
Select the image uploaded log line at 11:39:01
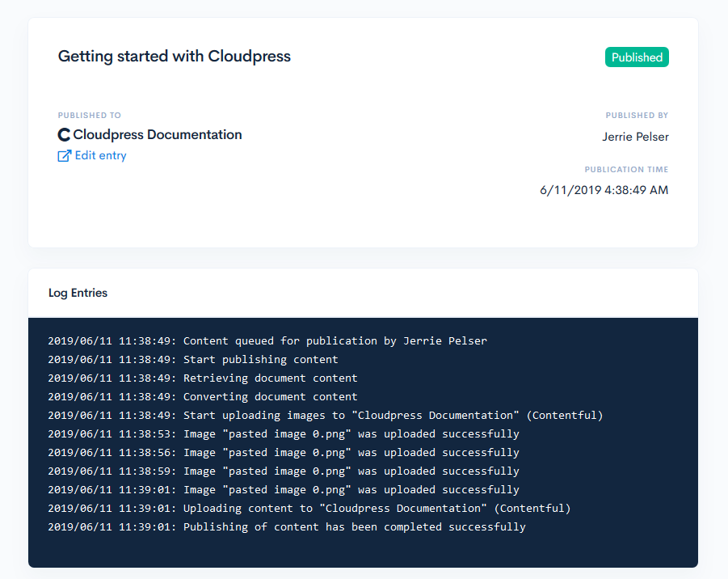(284, 490)
